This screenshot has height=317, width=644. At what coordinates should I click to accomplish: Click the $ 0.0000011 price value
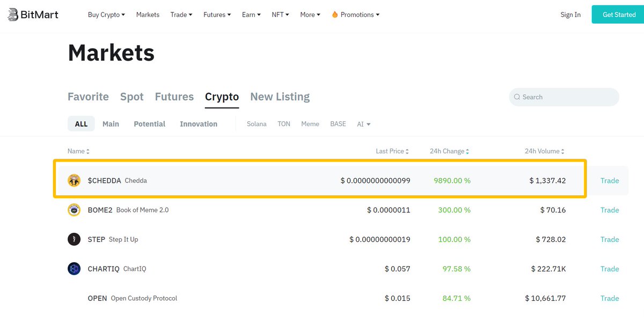click(x=389, y=210)
